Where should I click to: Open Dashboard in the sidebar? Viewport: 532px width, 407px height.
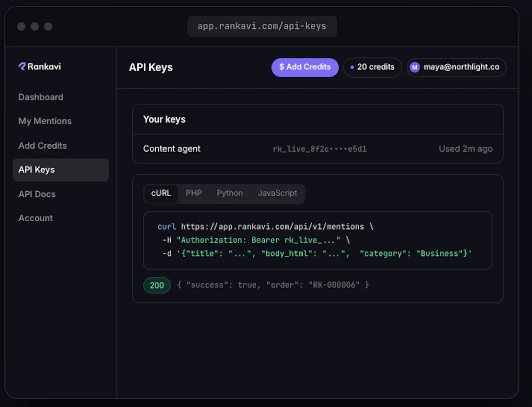click(41, 97)
